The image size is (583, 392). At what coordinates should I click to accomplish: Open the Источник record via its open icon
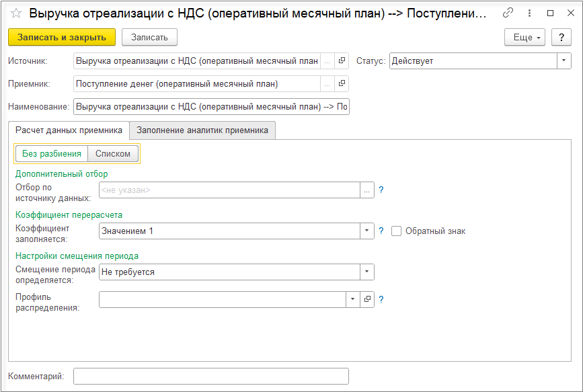tap(342, 61)
